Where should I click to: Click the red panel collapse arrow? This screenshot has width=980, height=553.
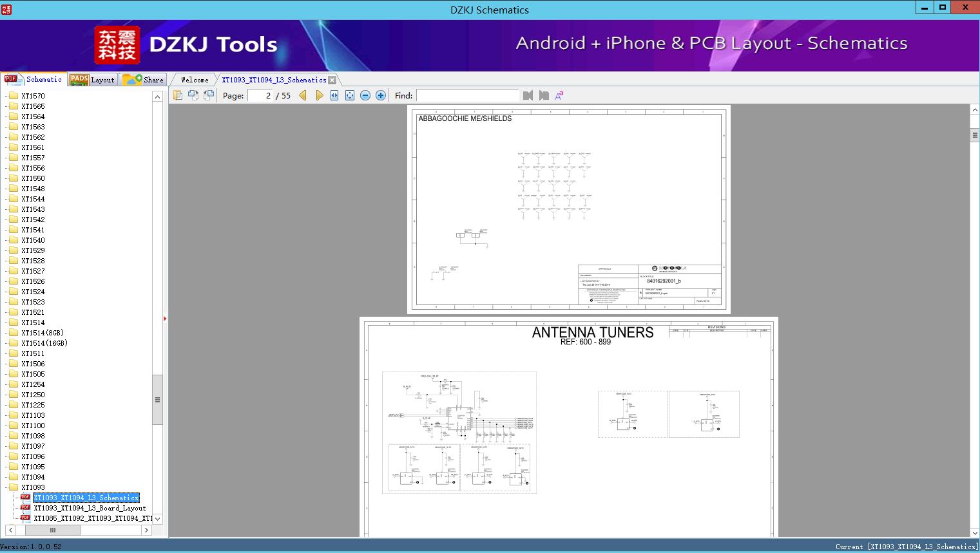pos(165,319)
